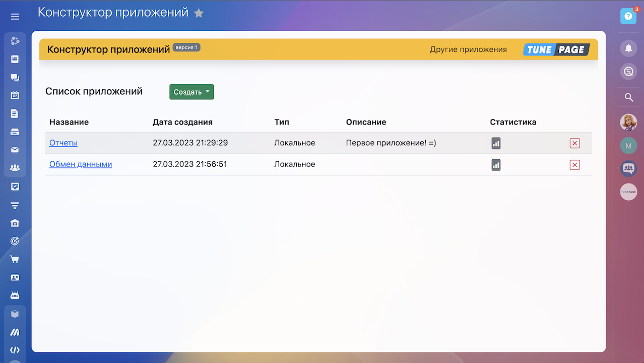Open the shopping cart icon in sidebar
The height and width of the screenshot is (363, 644).
pyautogui.click(x=15, y=259)
